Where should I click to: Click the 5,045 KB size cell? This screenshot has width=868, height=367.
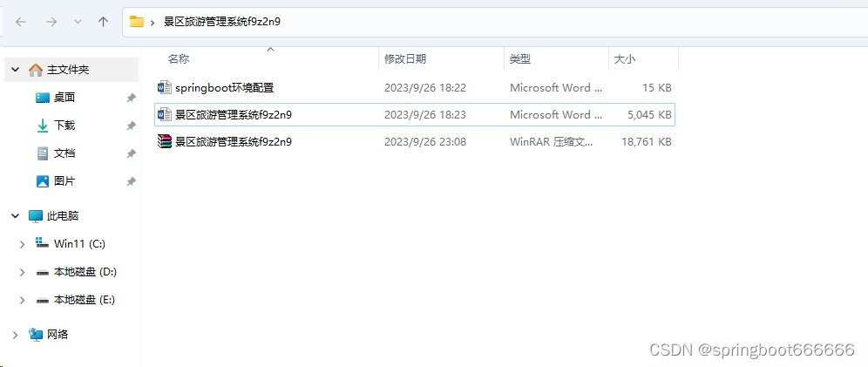[649, 114]
